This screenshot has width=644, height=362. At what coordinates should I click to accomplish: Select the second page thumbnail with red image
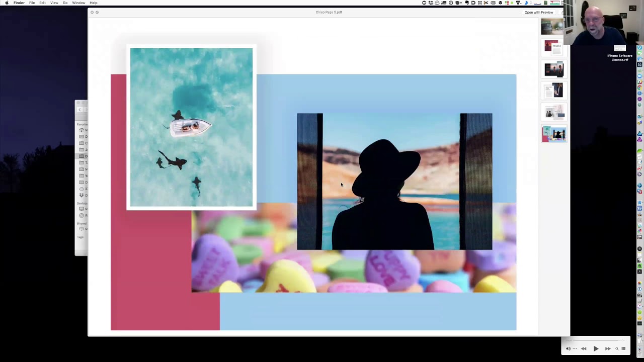(554, 48)
